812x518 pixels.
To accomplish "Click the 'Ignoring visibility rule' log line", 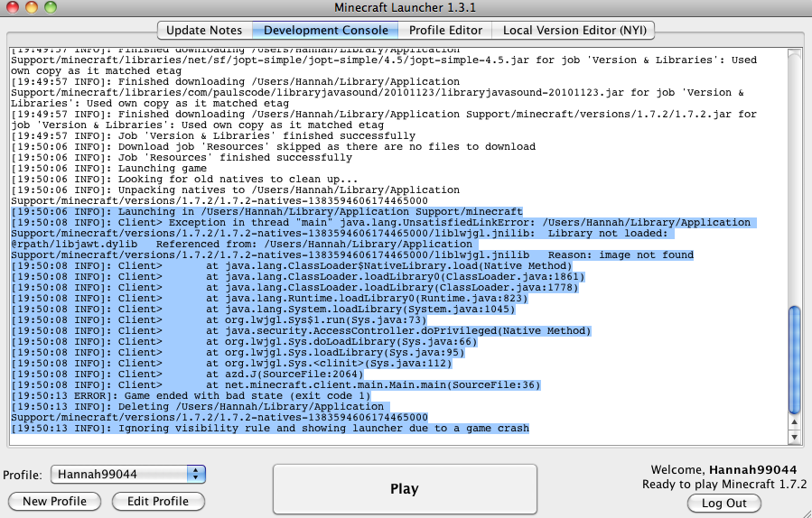I will pos(270,429).
